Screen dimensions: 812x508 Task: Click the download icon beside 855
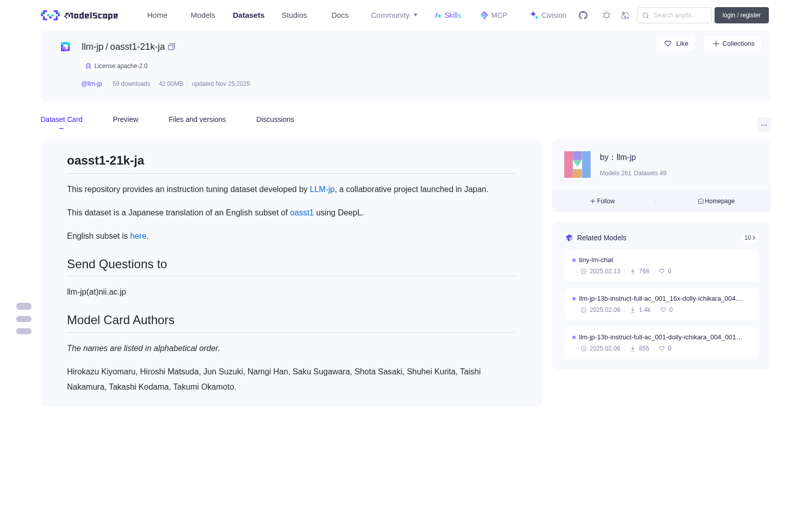coord(633,348)
